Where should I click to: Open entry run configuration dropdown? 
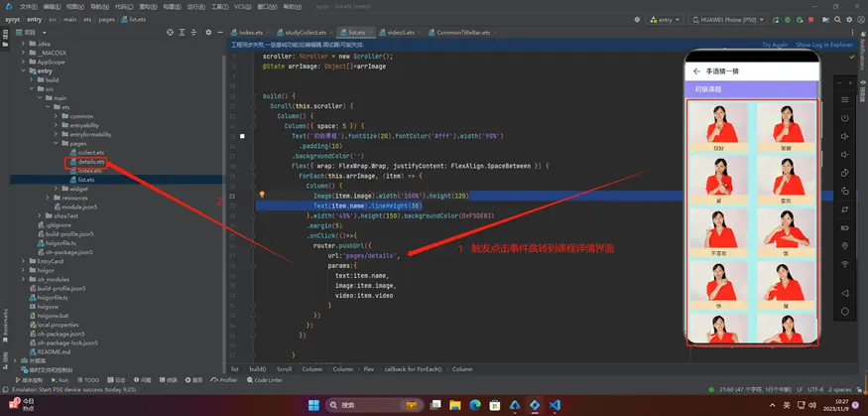click(x=665, y=20)
